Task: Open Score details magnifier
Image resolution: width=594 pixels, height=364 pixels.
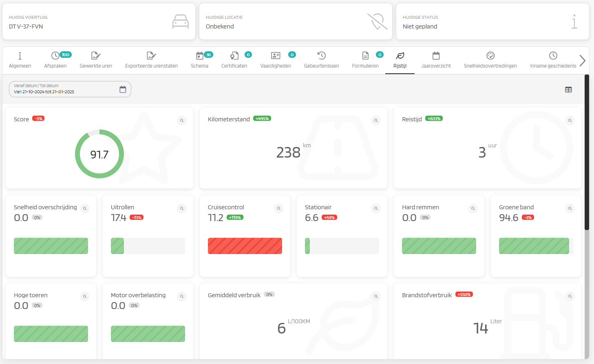Action: click(x=182, y=121)
